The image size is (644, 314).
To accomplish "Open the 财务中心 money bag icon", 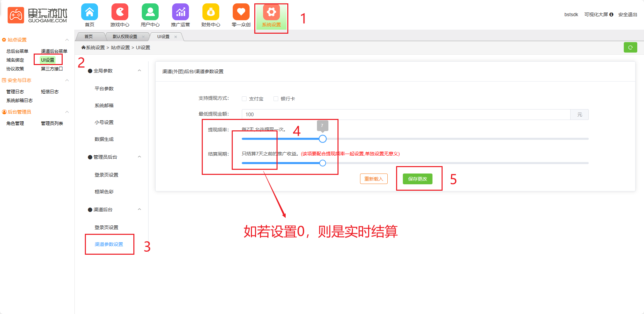I will (x=211, y=12).
